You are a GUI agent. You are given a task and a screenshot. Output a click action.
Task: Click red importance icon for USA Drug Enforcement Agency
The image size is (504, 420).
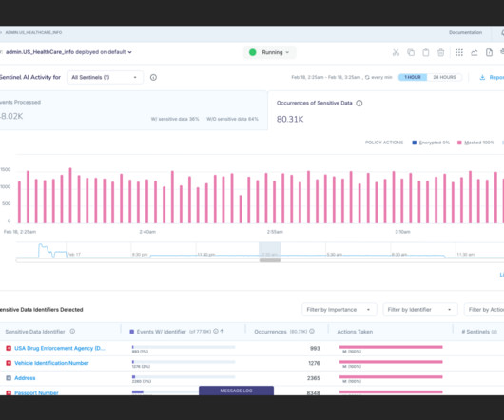point(9,348)
